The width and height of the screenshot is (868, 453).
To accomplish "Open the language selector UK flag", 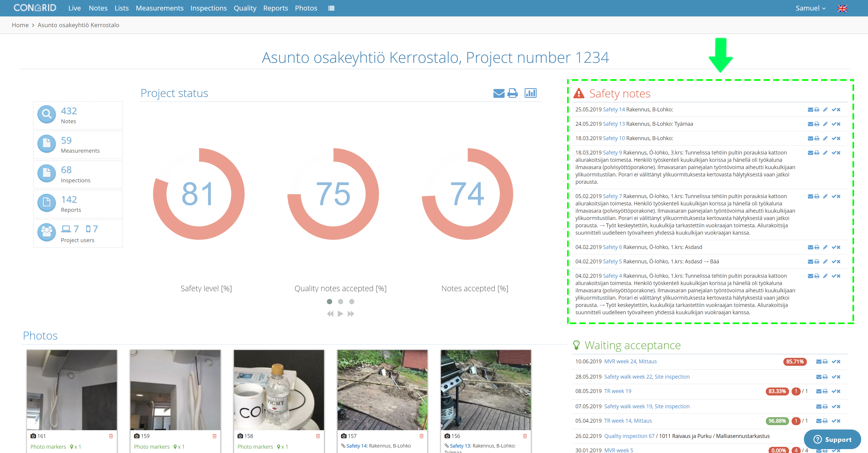I will (842, 8).
